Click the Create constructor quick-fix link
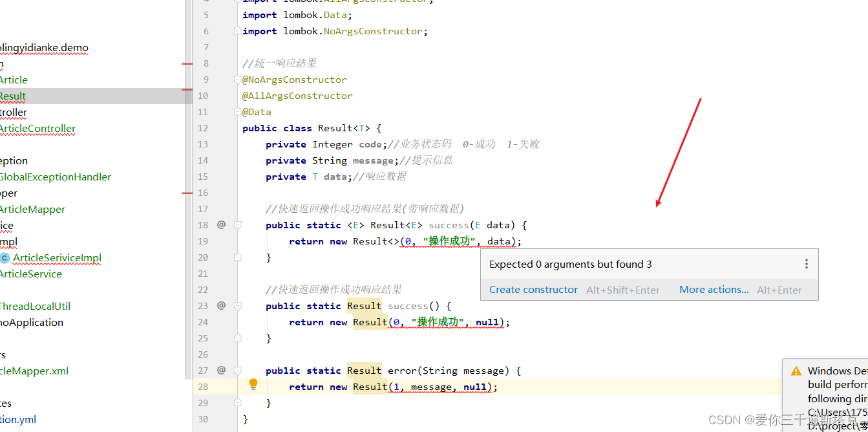868x432 pixels. pos(533,289)
